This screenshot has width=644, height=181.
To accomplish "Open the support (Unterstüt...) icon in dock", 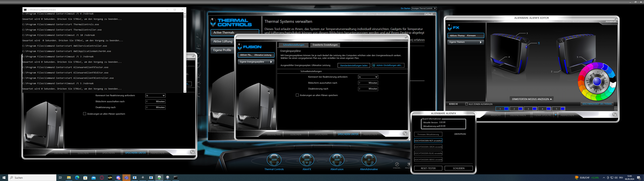I will tap(397, 165).
